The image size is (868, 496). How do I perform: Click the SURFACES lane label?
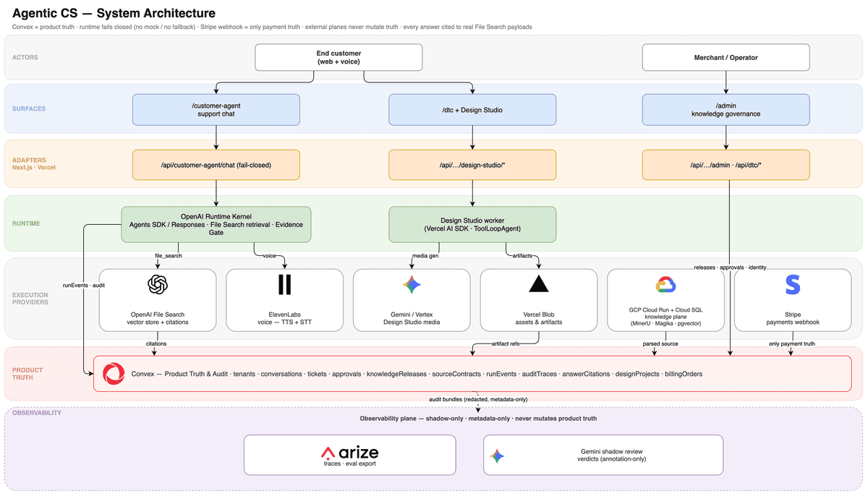tap(29, 109)
